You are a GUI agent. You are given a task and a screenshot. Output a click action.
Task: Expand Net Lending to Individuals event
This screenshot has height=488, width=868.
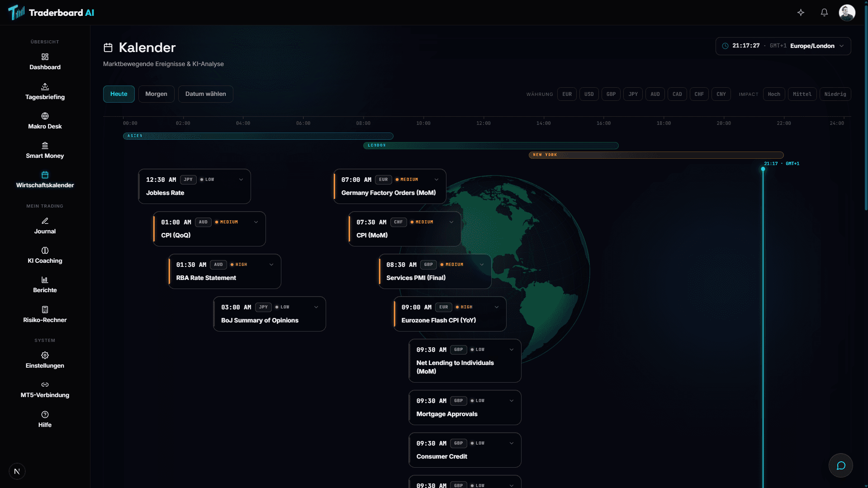point(512,350)
